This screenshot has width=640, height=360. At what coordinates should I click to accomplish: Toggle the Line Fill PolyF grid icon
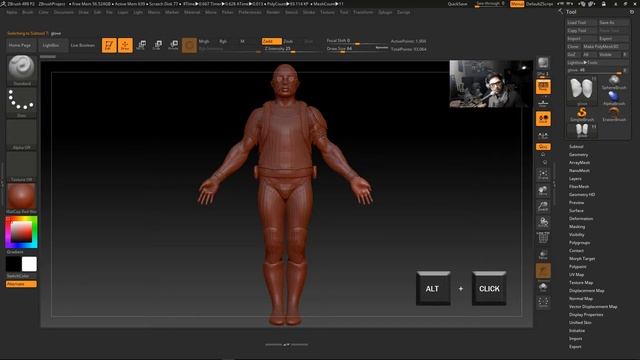pos(543,238)
